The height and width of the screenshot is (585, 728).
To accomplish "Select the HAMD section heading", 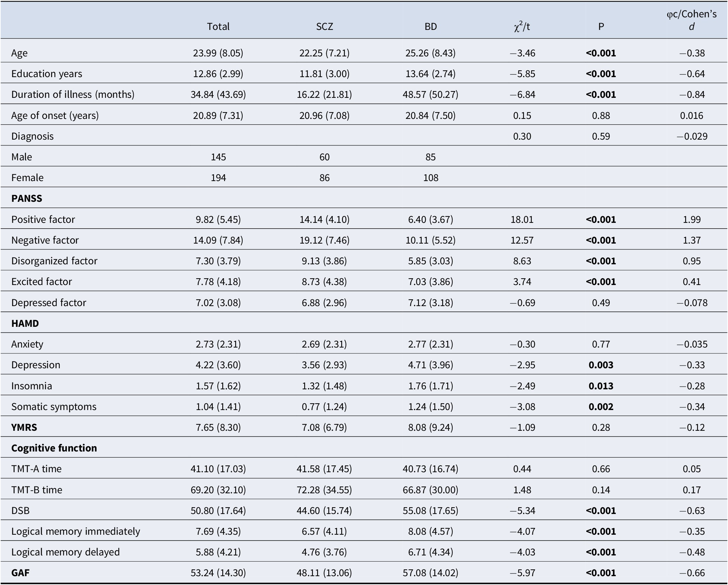I will (25, 323).
